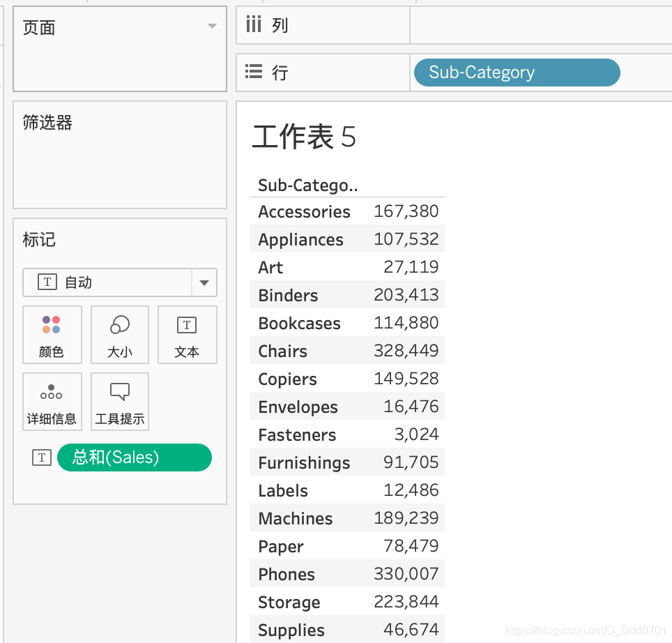
Task: Select the Appliances row label
Action: (300, 240)
